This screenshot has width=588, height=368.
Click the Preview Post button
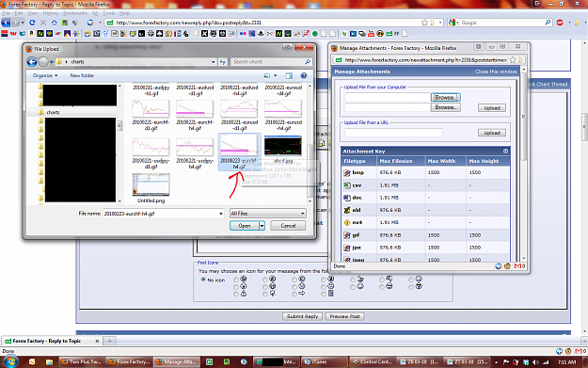pos(344,316)
